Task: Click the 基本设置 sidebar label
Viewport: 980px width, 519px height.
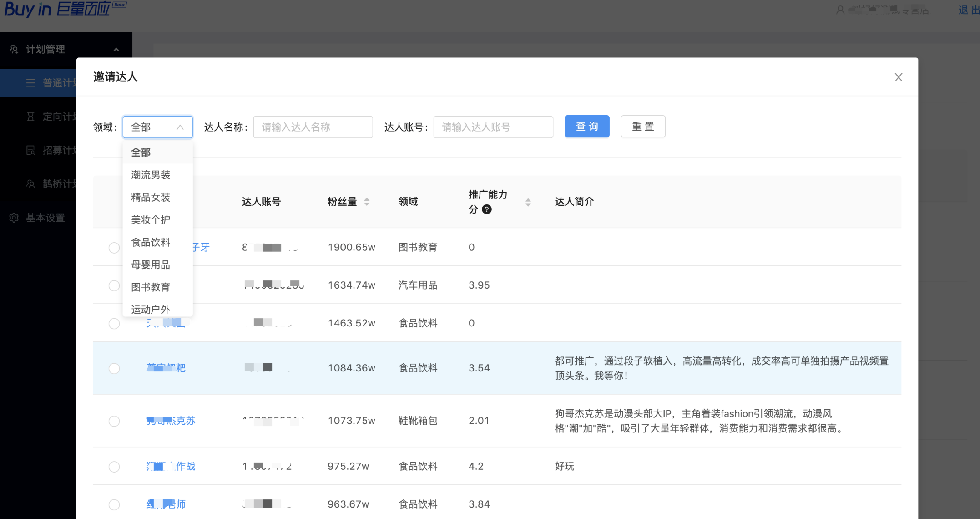Action: tap(45, 218)
